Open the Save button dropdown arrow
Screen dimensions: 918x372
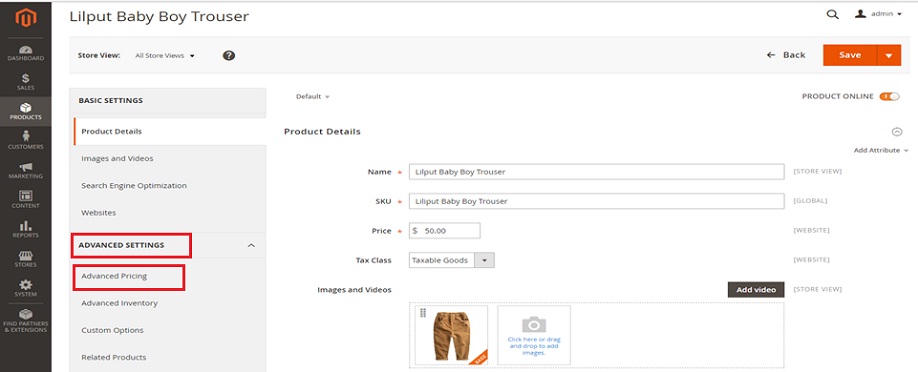coord(889,55)
